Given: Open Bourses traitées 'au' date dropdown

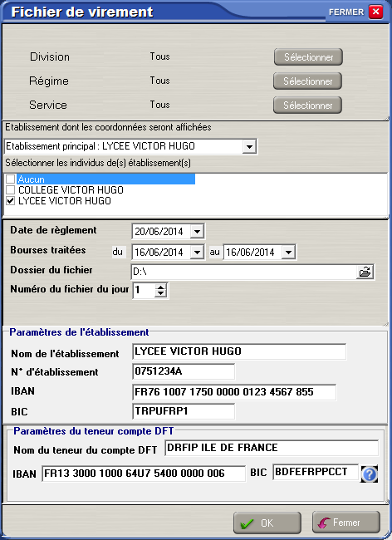Looking at the screenshot, I should pos(288,252).
